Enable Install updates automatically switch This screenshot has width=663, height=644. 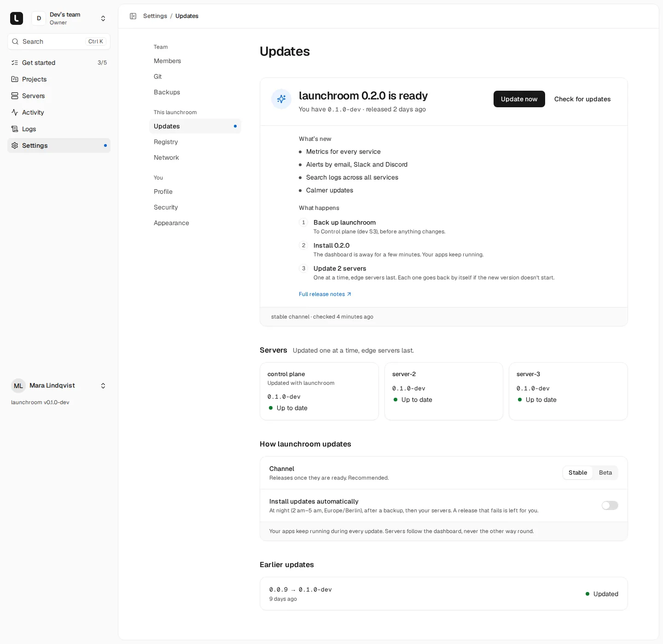coord(610,505)
